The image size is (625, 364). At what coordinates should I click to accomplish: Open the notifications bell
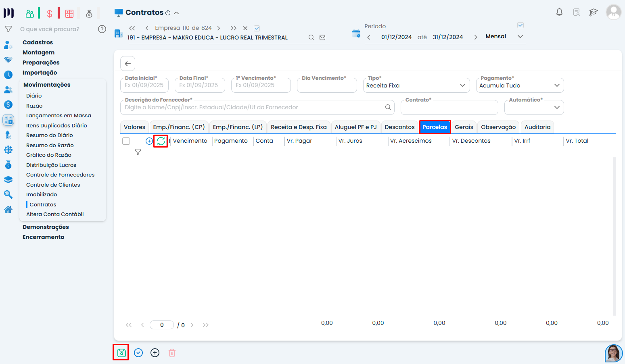tap(559, 12)
